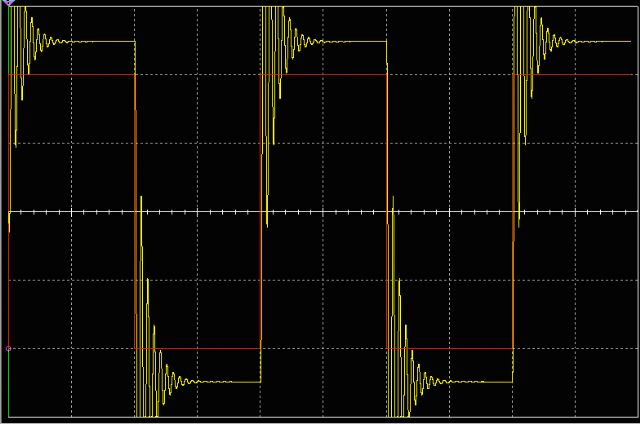Click the trigger position marker at top-left corner

coord(9,3)
